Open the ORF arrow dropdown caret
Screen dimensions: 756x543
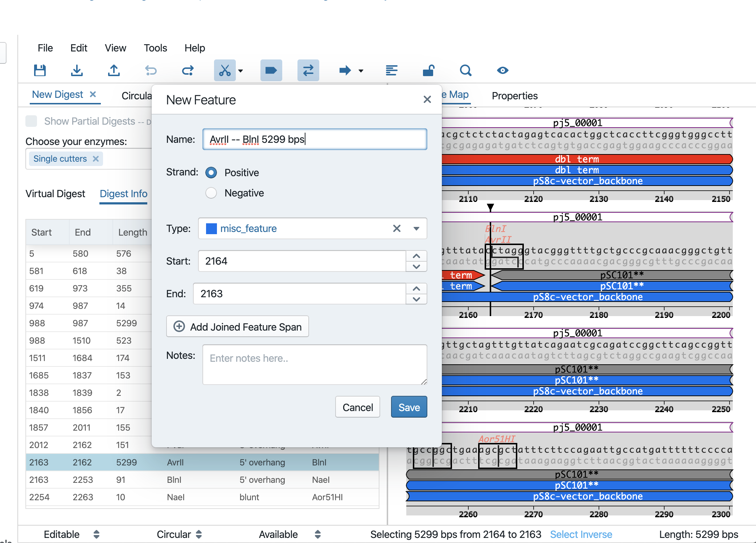point(361,71)
